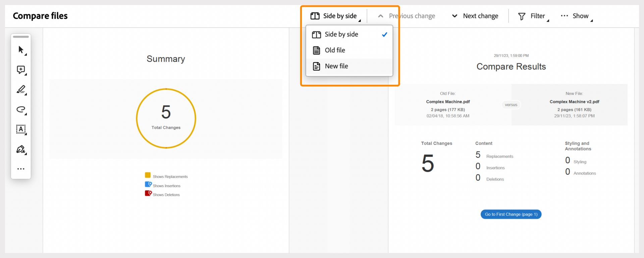The height and width of the screenshot is (258, 644).
Task: Jump to Next change
Action: 475,16
